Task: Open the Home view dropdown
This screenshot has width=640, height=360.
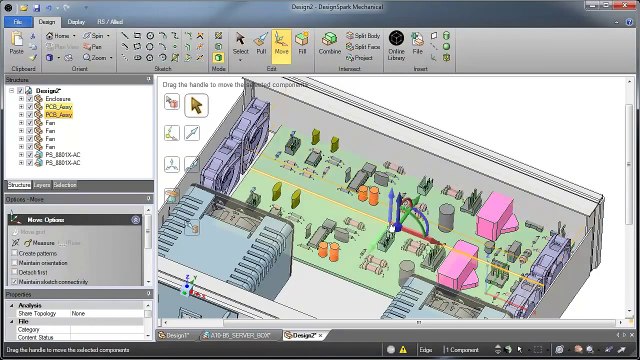Action: click(74, 36)
